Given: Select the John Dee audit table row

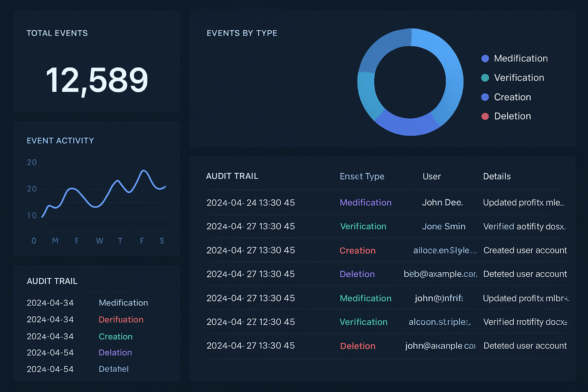Looking at the screenshot, I should (x=383, y=203).
